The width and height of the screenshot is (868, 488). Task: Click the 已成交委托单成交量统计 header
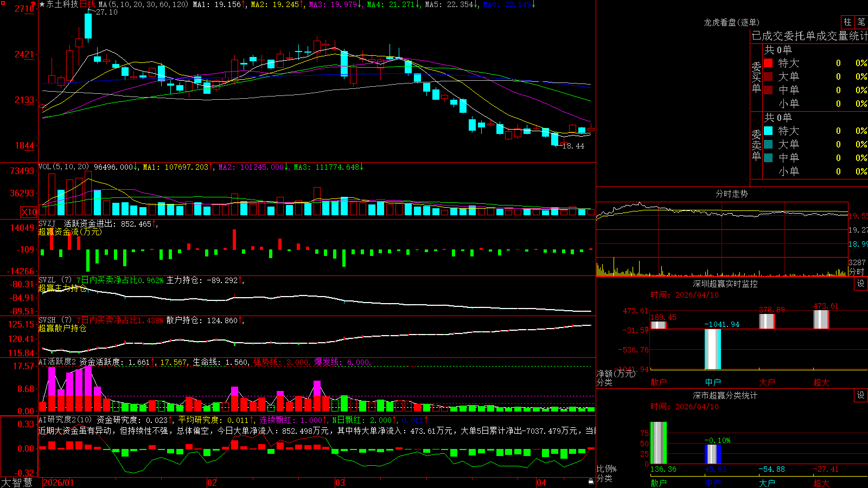809,36
